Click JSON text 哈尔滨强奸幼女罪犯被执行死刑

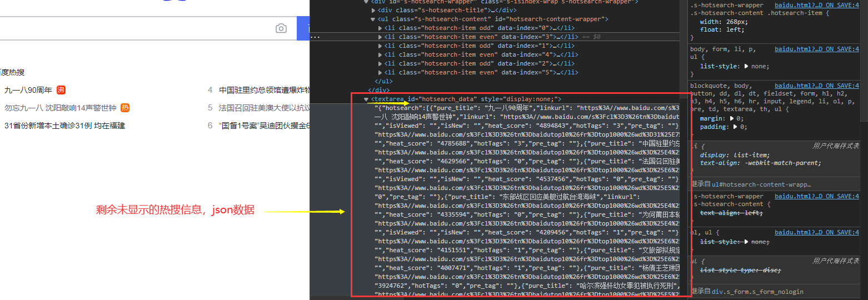(627, 286)
